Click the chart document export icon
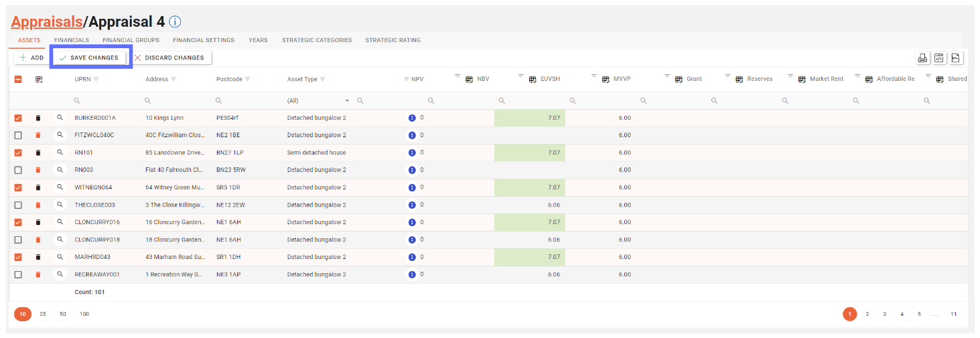This screenshot has height=338, width=980. 956,58
